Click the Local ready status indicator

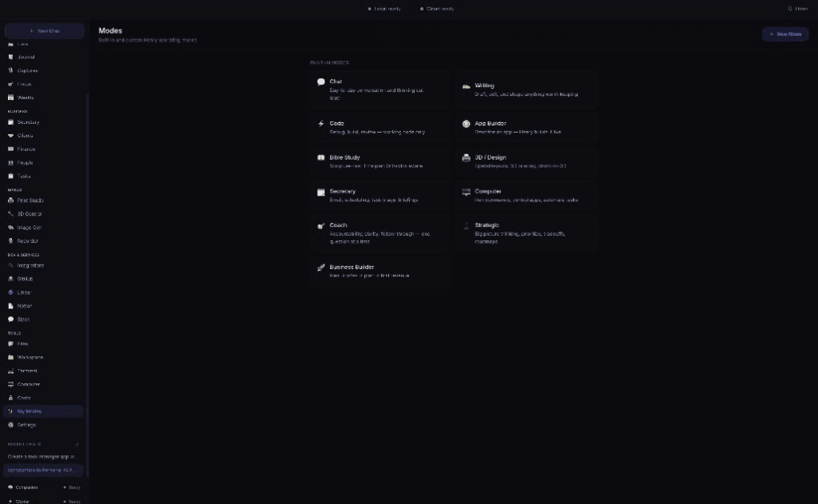384,9
